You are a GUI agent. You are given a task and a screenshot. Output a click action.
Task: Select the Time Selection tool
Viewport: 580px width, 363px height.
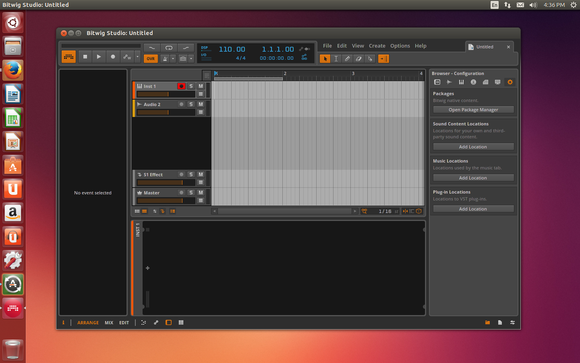pyautogui.click(x=336, y=58)
